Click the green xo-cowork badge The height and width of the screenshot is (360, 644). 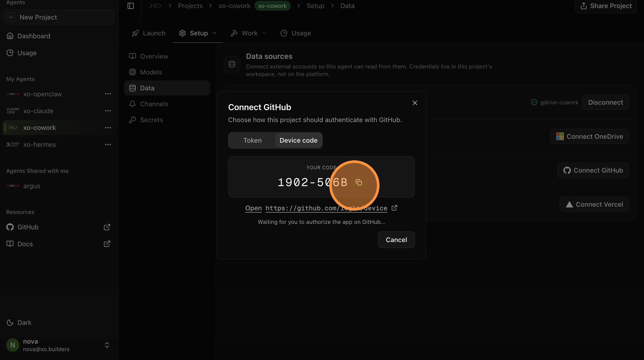[272, 6]
